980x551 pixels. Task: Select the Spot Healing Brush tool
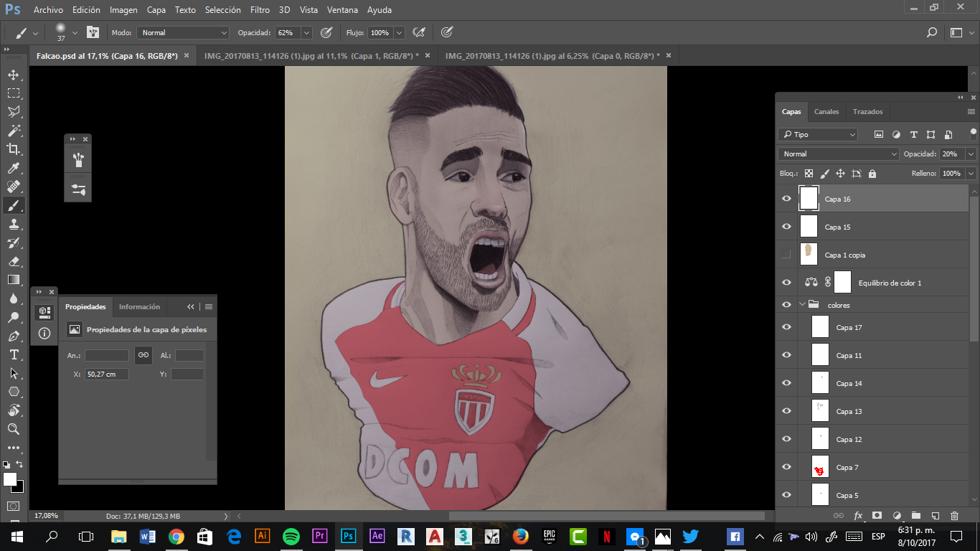13,187
